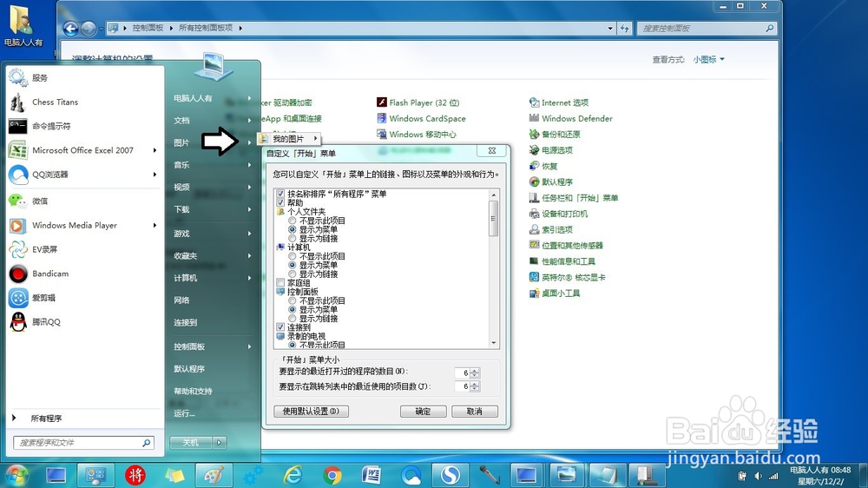Increase recent programs count spinner
Image resolution: width=868 pixels, height=488 pixels.
(475, 371)
